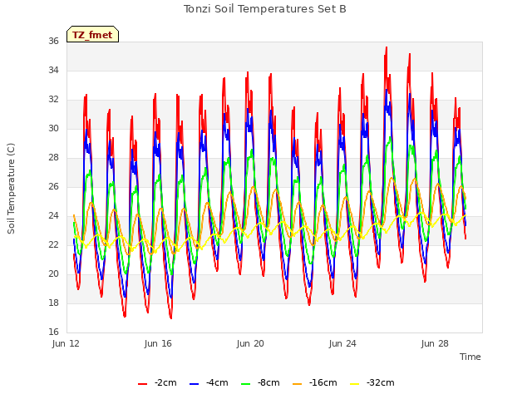
Task: Click the 22 y-axis tick label
Action: click(53, 244)
